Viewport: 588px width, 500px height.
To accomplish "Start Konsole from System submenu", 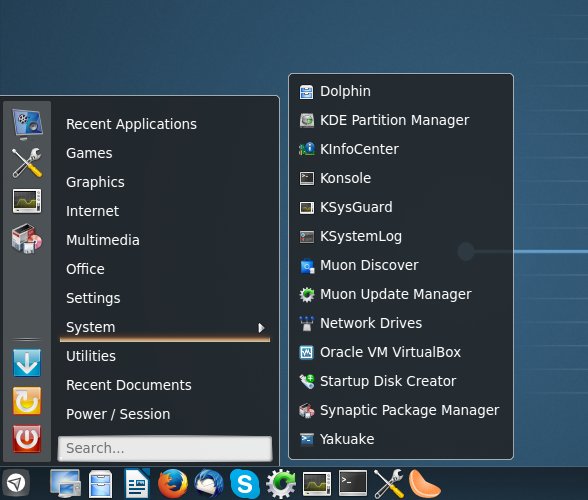I will (x=401, y=178).
